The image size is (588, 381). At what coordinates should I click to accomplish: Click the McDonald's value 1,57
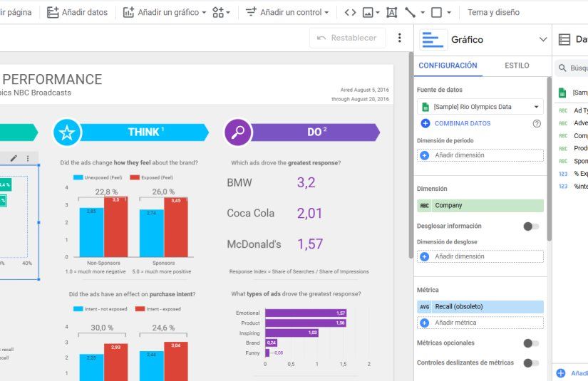pyautogui.click(x=310, y=244)
